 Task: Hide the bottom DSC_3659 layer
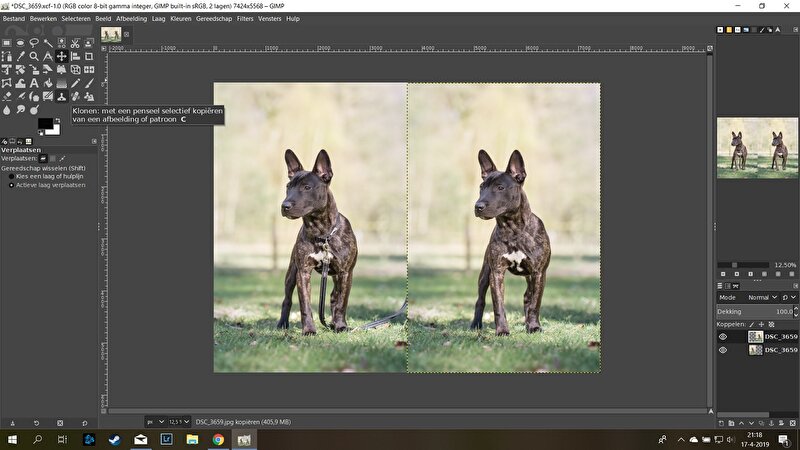(x=722, y=350)
